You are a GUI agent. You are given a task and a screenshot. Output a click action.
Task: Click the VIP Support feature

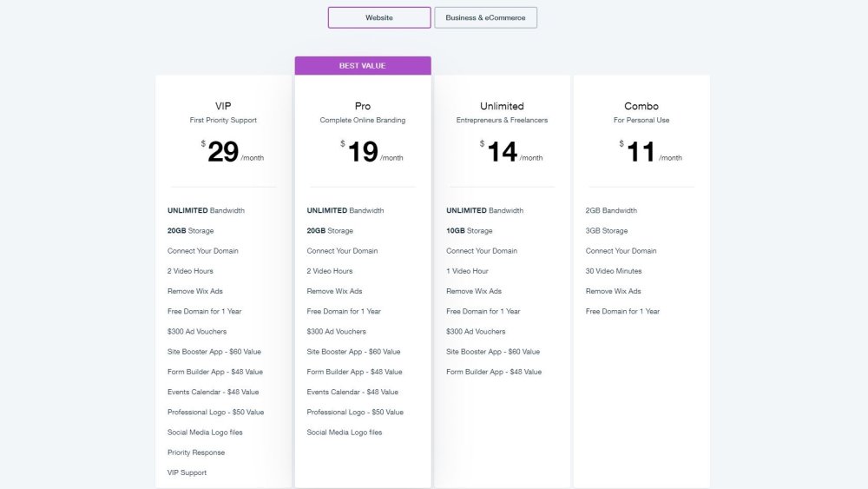point(187,473)
